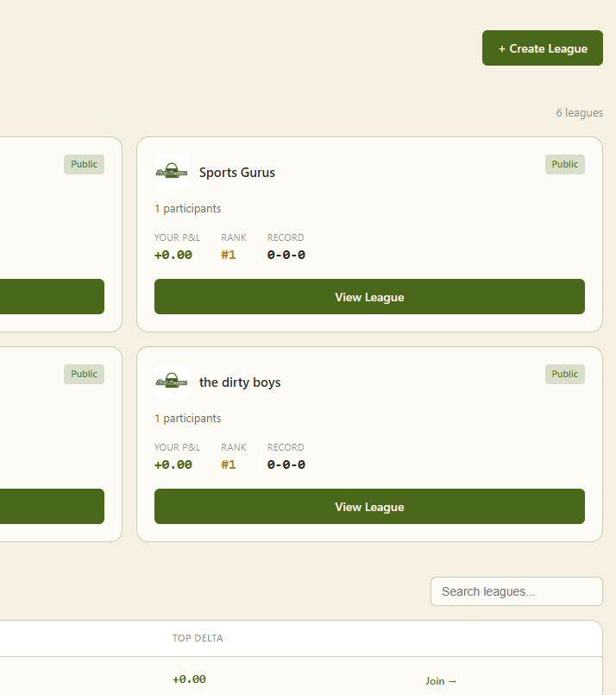Click the dirty boys rank #1 value

(x=229, y=464)
